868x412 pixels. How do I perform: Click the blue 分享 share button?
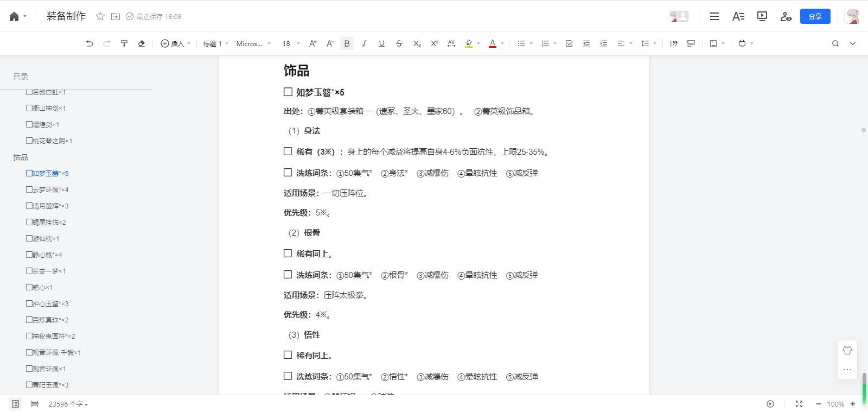pos(815,16)
